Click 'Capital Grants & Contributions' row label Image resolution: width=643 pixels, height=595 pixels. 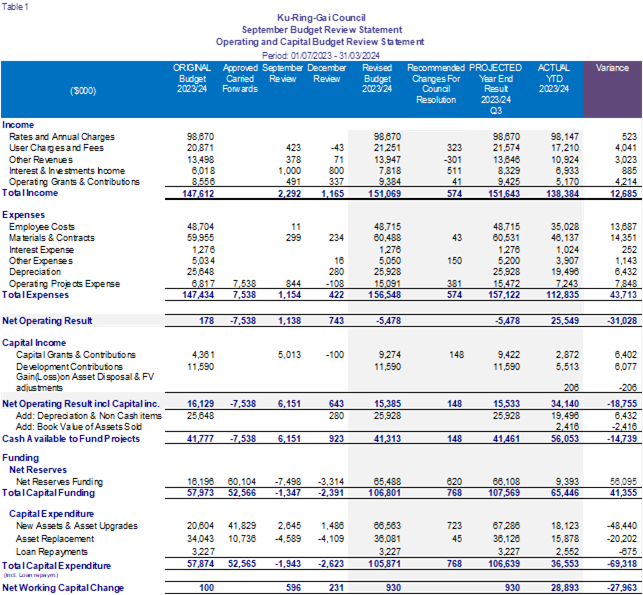[x=76, y=355]
